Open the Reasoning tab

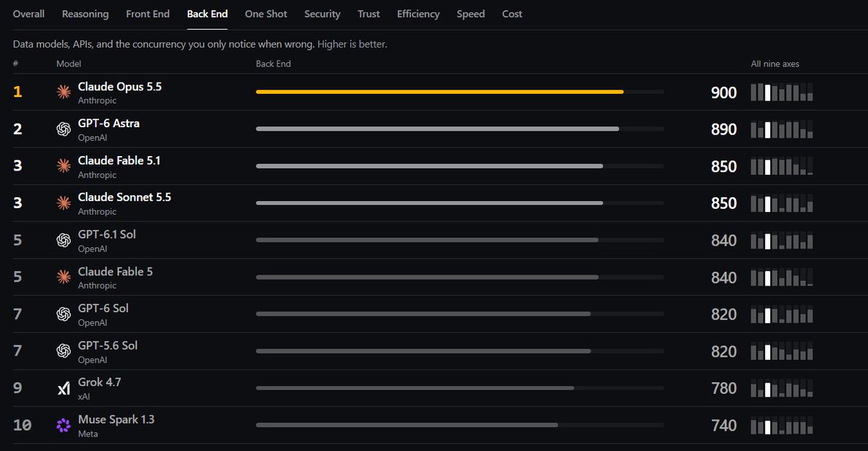85,14
